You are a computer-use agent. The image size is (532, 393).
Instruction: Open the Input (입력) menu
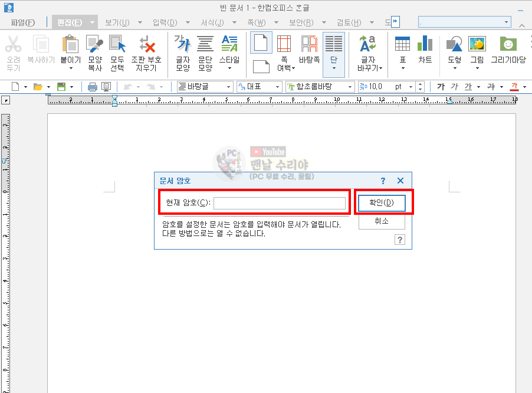tap(165, 23)
